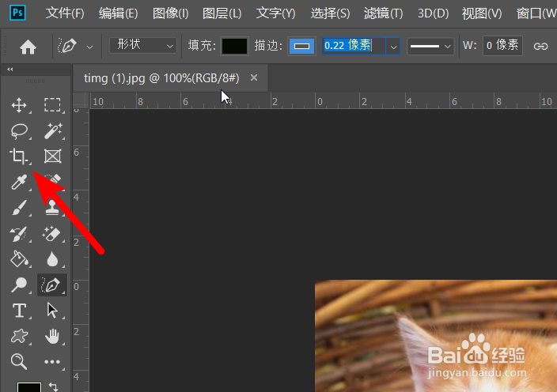Select the Dodge tool

19,285
